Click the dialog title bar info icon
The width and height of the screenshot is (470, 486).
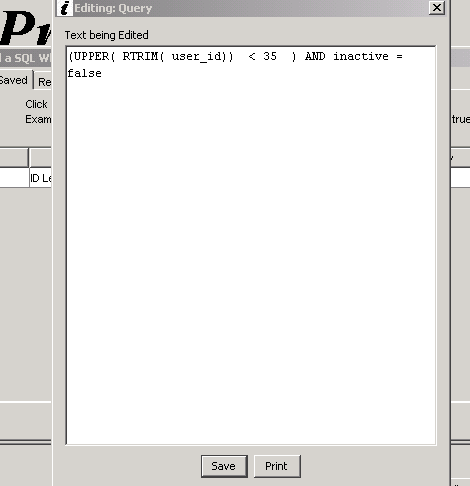point(65,8)
